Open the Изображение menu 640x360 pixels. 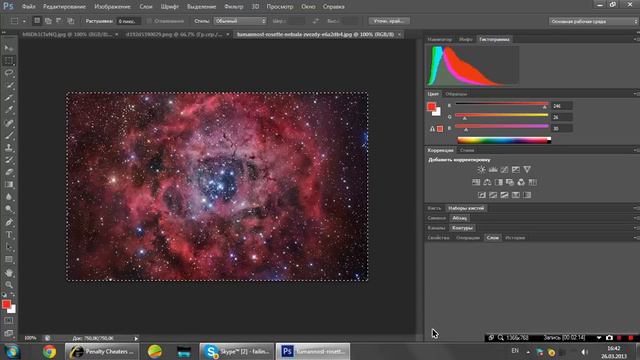[x=112, y=7]
